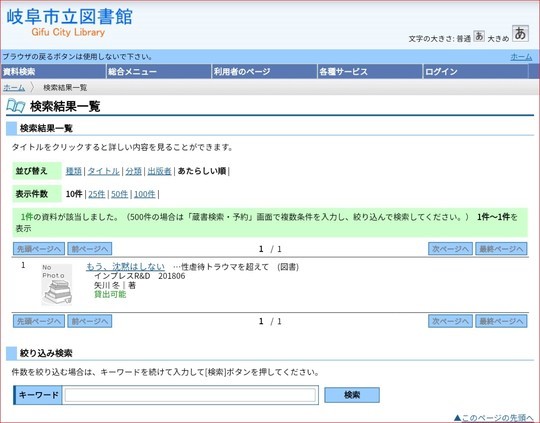Show 100件 per page
Image resolution: width=540 pixels, height=423 pixels.
[145, 194]
